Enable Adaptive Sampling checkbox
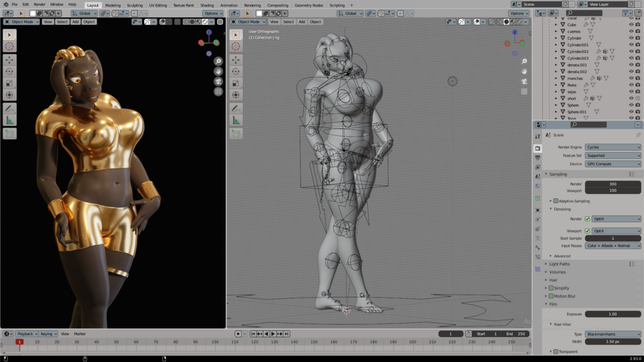The height and width of the screenshot is (362, 644). coord(556,201)
